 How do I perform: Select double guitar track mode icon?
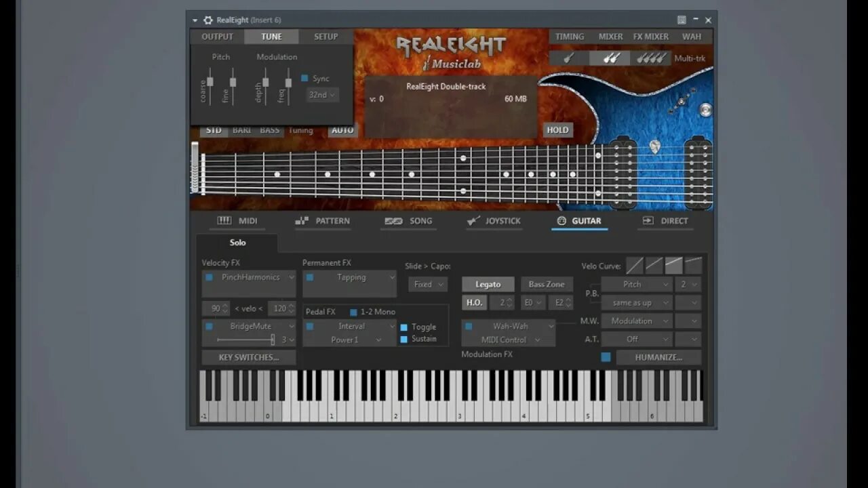(x=610, y=58)
